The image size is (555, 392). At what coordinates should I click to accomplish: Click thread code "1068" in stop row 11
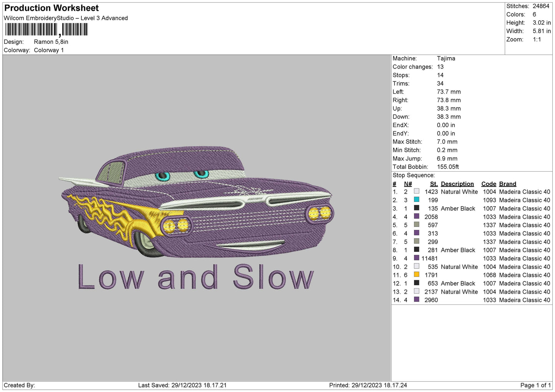[x=489, y=275]
